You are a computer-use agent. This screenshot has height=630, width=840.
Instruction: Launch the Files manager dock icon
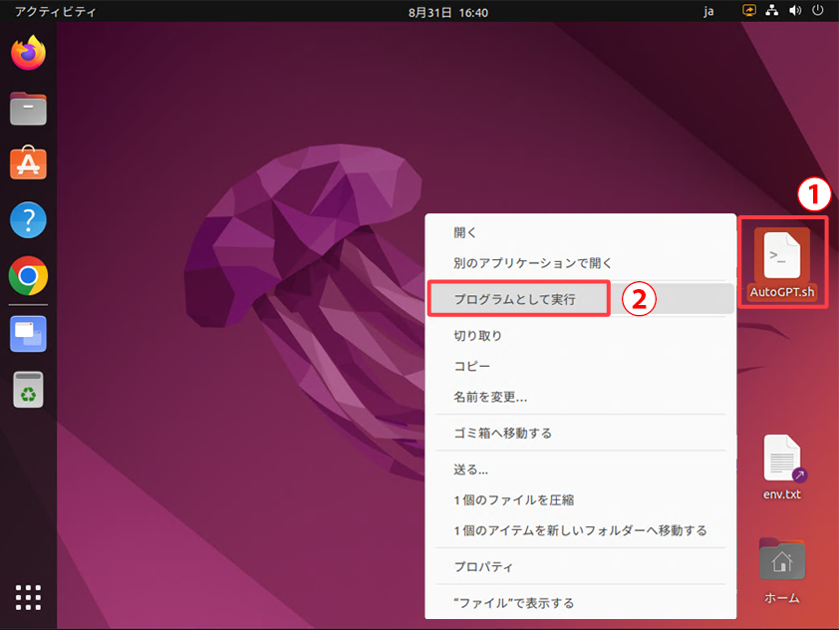pyautogui.click(x=29, y=108)
